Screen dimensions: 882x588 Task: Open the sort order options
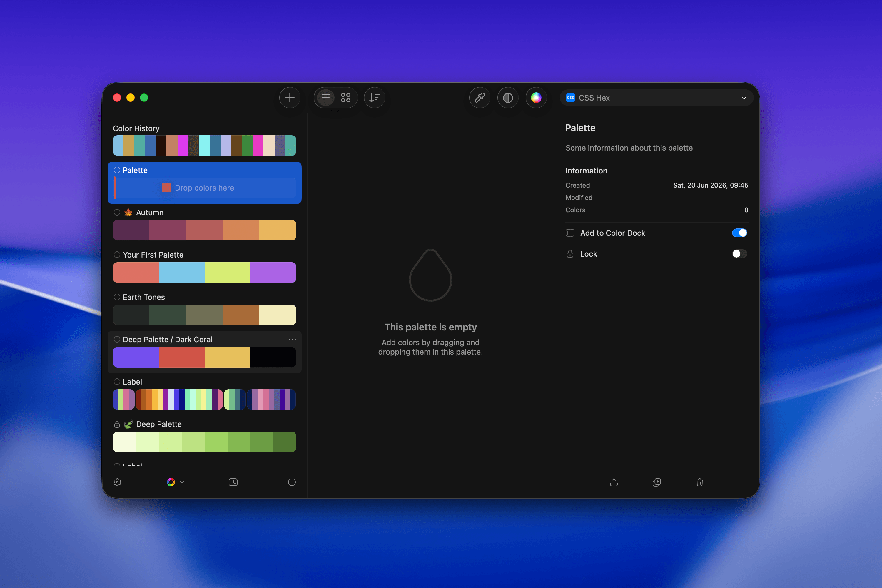coord(374,98)
